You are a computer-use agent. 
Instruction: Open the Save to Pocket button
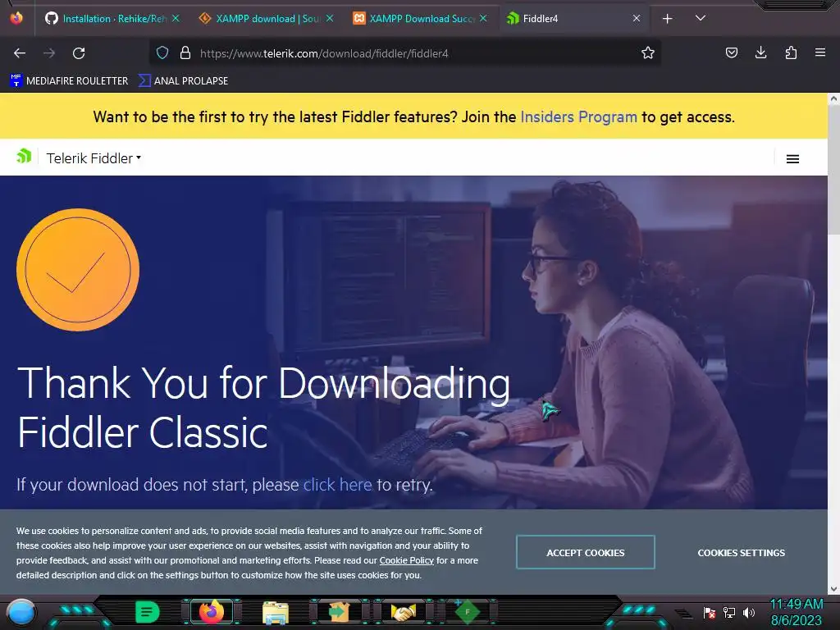731,52
